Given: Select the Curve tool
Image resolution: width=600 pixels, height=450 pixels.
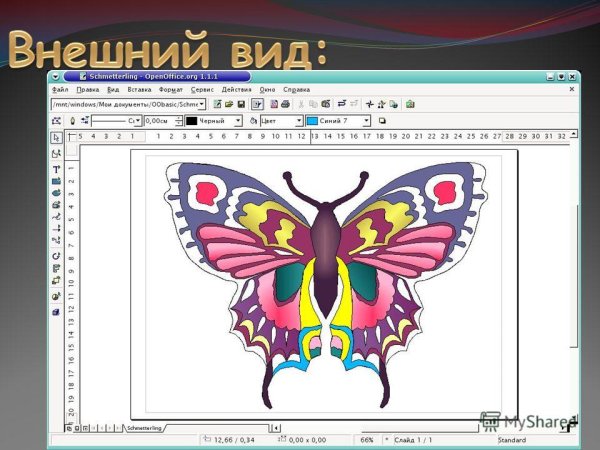Looking at the screenshot, I should tap(56, 217).
